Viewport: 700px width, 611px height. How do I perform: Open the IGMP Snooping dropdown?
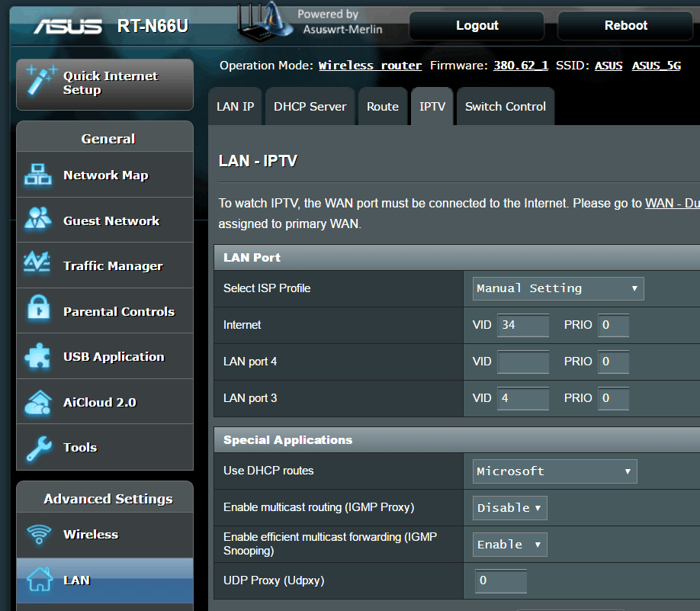click(510, 545)
